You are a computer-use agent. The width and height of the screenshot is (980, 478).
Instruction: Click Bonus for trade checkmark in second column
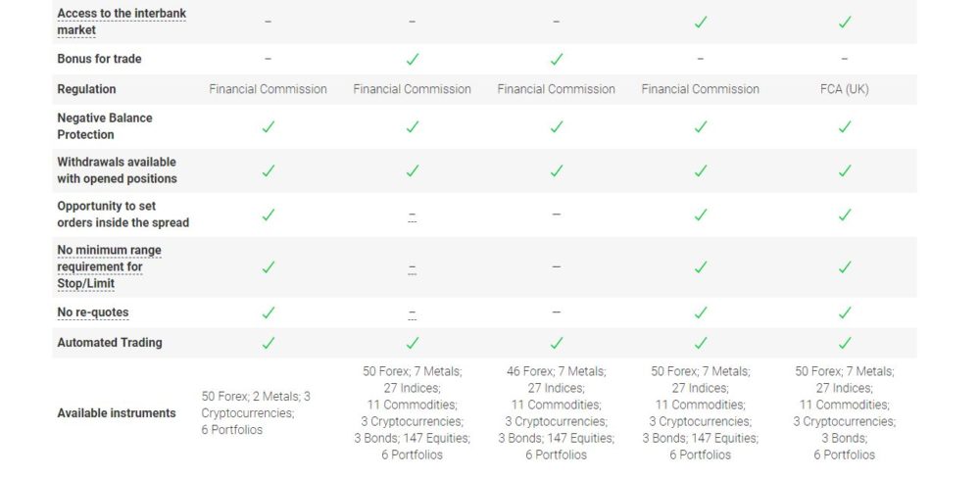click(x=412, y=60)
